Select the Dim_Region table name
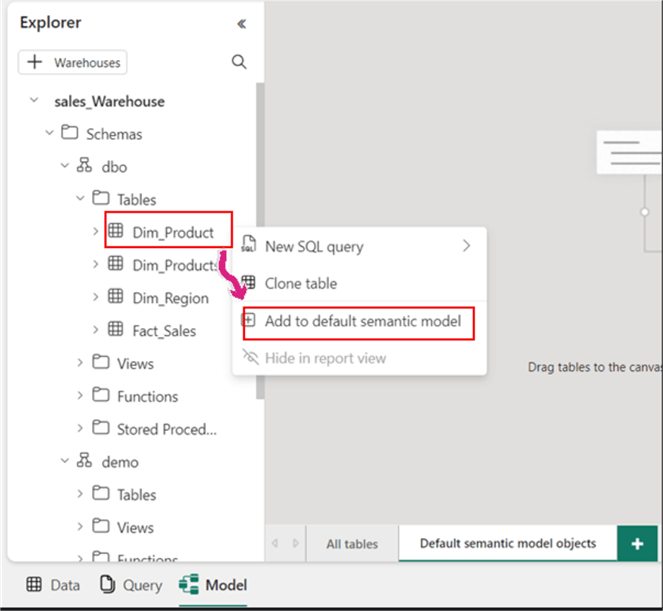The image size is (663, 611). click(170, 299)
